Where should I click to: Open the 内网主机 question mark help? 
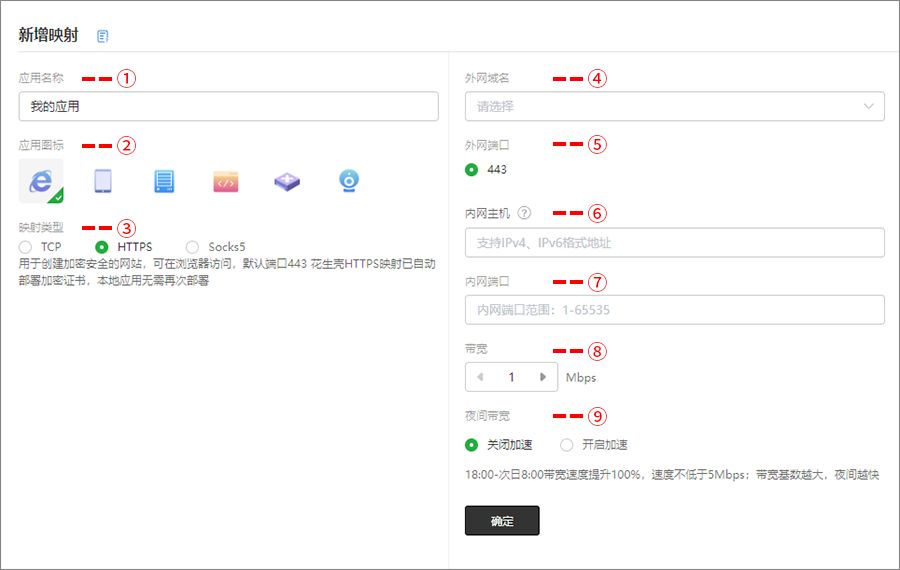pos(524,213)
